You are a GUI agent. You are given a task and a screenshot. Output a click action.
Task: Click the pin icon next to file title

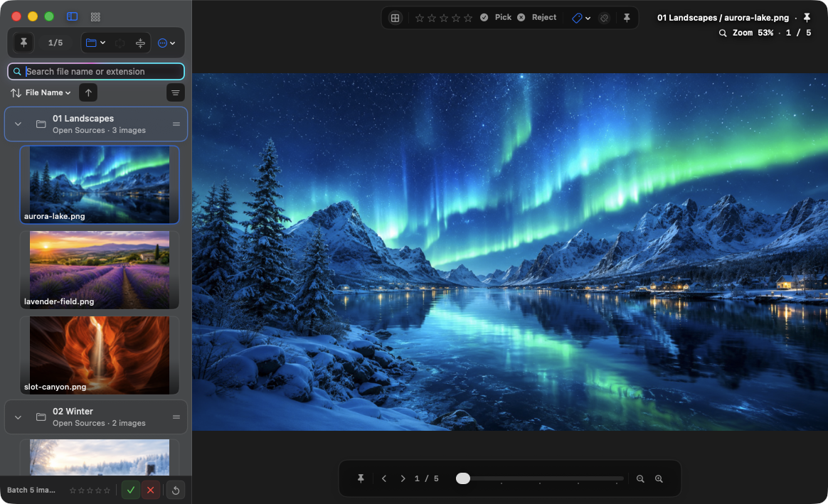pos(807,17)
